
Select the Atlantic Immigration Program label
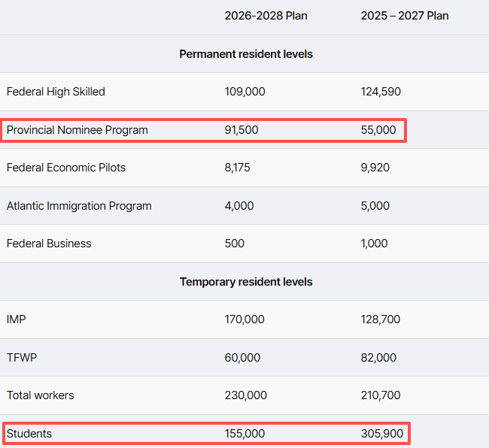pos(79,206)
